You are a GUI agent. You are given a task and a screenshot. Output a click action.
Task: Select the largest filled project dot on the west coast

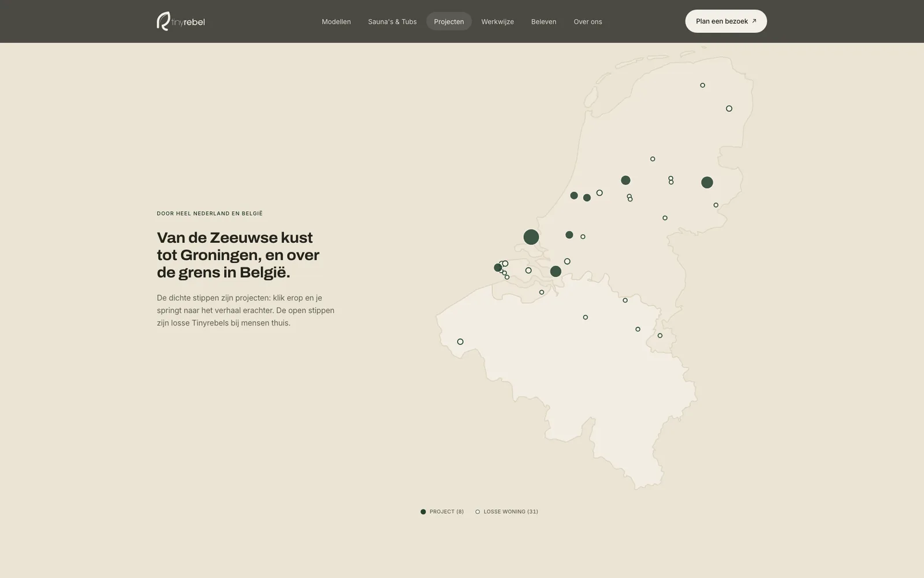(531, 237)
